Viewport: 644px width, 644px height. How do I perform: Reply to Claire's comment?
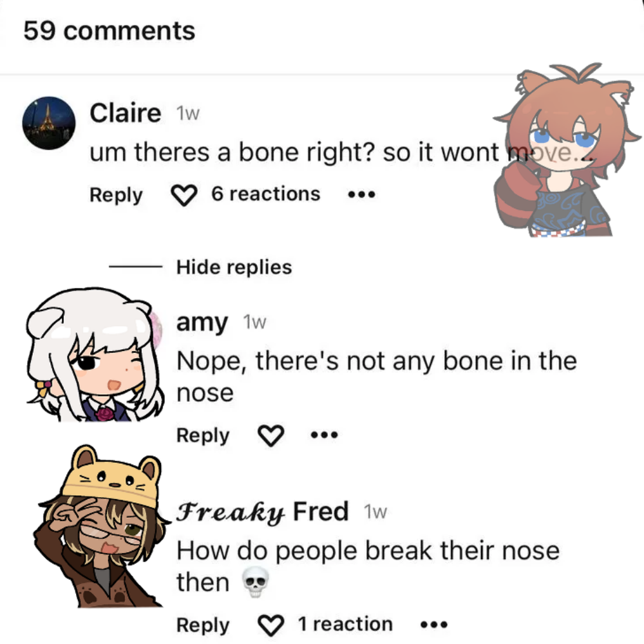pos(116,195)
